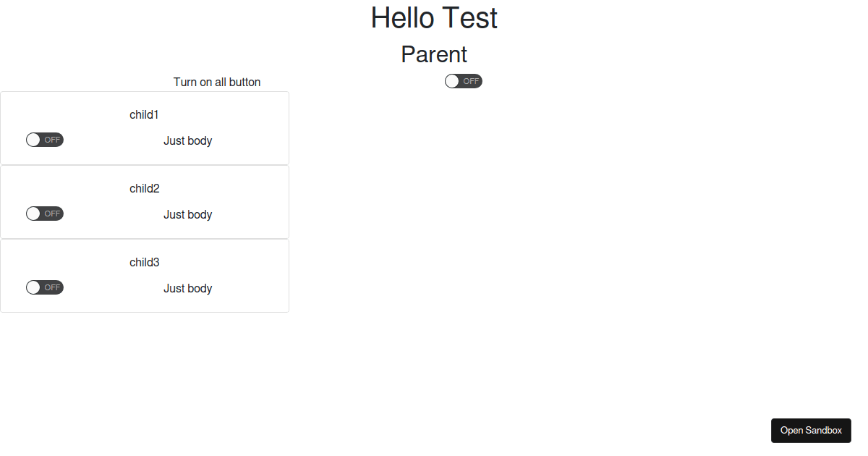Image resolution: width=868 pixels, height=456 pixels.
Task: Click the 'Parent' title text
Action: click(433, 54)
